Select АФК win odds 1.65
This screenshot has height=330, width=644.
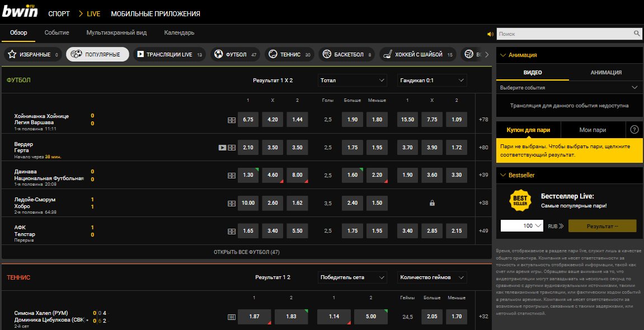pos(248,230)
